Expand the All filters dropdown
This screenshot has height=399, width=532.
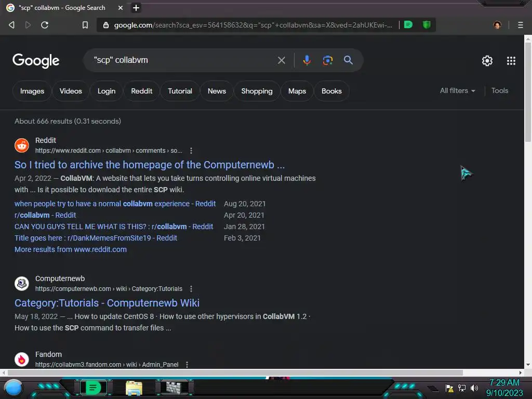[x=458, y=90]
